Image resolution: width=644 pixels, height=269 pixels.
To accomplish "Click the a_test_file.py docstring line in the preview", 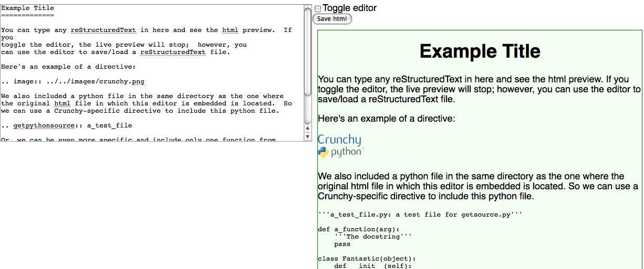I will click(420, 214).
